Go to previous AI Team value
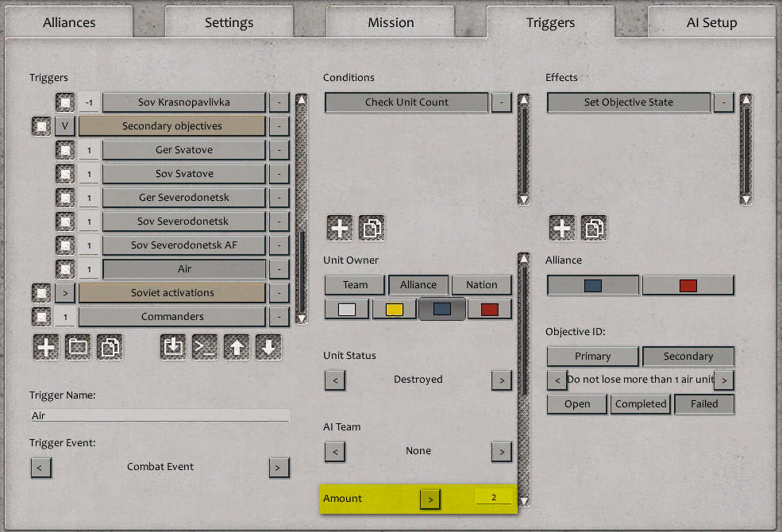The height and width of the screenshot is (532, 782). coord(335,453)
